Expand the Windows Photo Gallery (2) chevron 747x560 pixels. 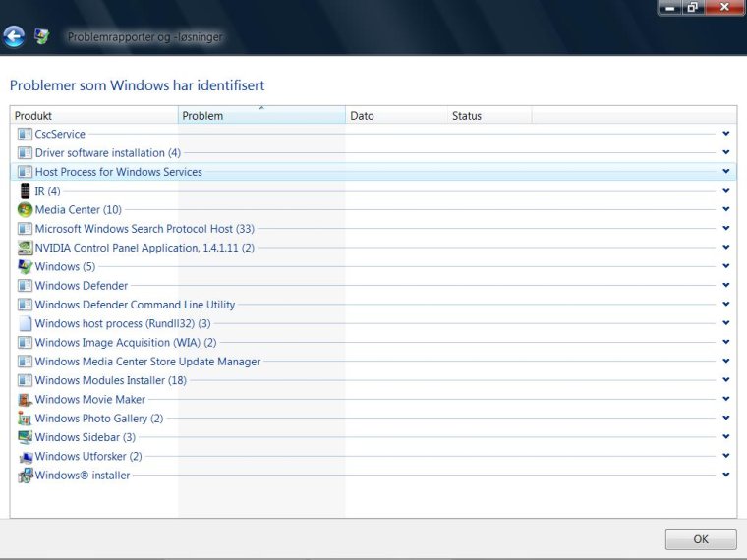pos(726,418)
